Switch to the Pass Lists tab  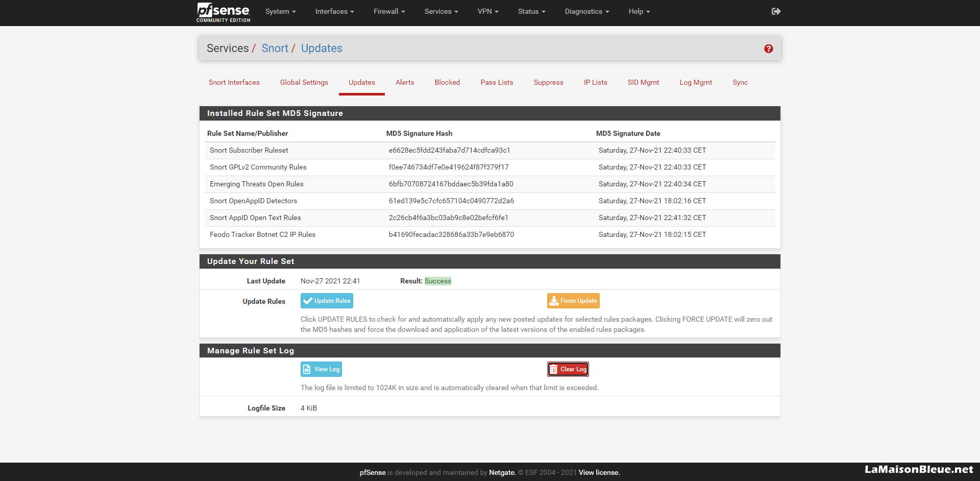(x=497, y=82)
